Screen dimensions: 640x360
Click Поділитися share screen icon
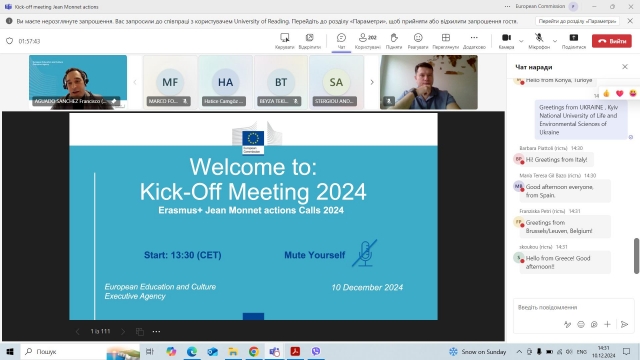[573, 41]
